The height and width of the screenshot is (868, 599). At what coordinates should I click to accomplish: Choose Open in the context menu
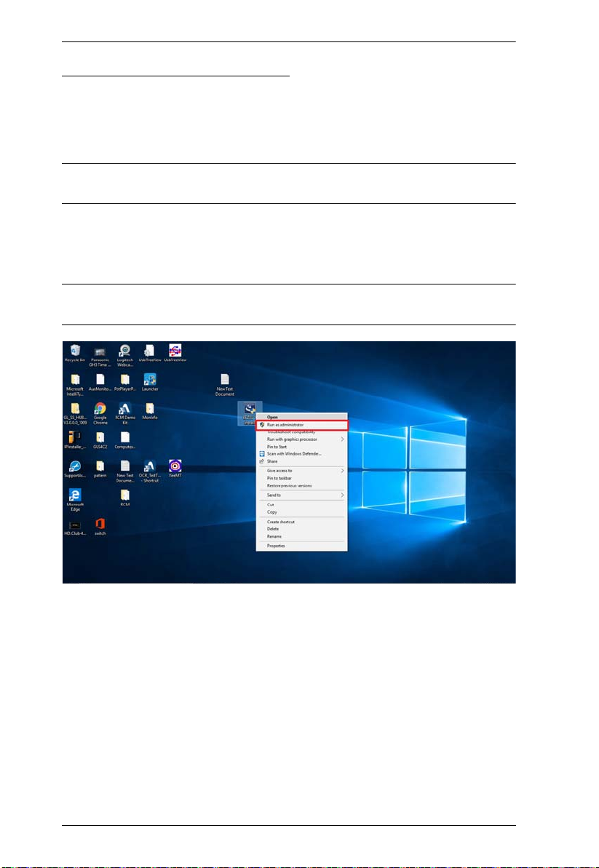(x=302, y=417)
